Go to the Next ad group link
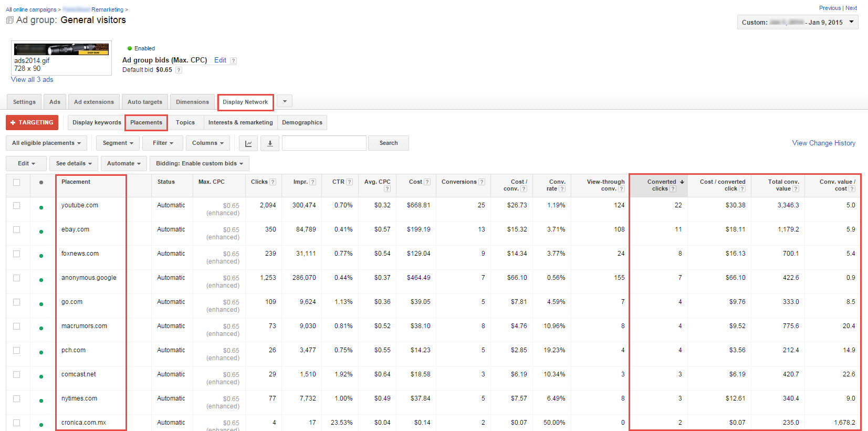 coord(851,8)
